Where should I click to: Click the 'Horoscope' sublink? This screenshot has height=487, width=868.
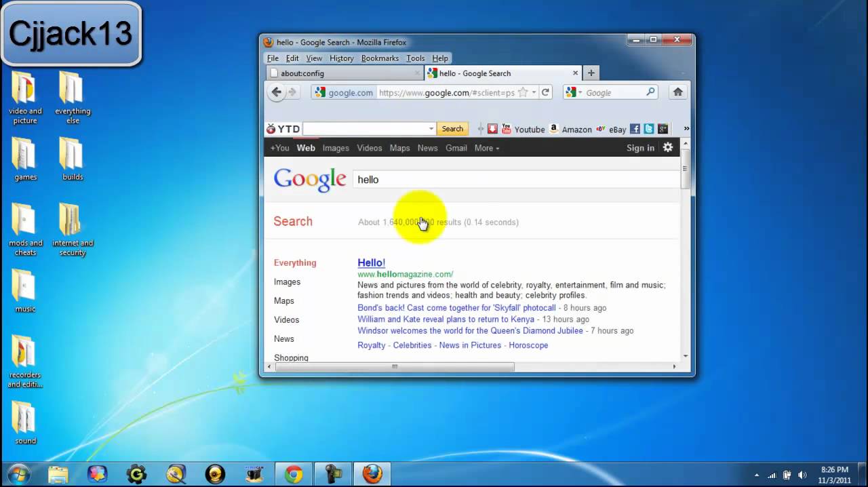pyautogui.click(x=528, y=345)
